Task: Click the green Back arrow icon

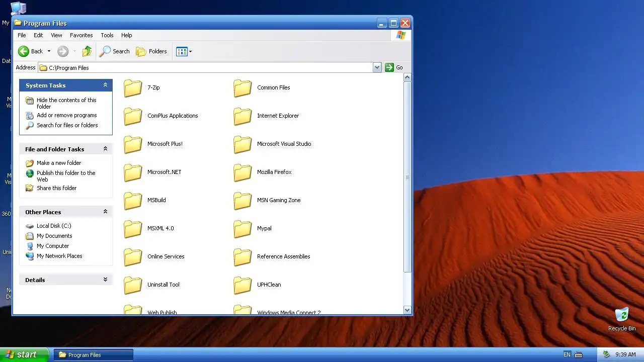Action: (x=24, y=51)
